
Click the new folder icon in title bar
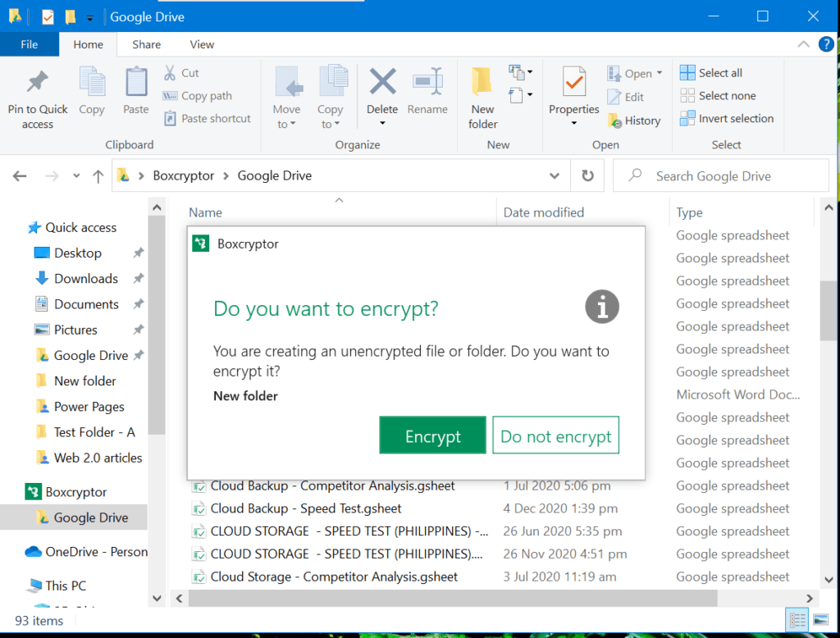pyautogui.click(x=71, y=17)
